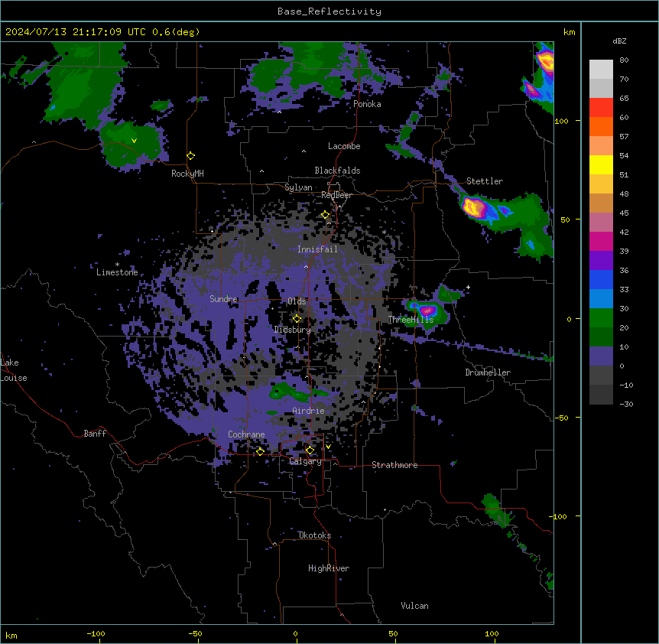The width and height of the screenshot is (659, 644).
Task: Click the Blackfalds city label
Action: click(337, 171)
